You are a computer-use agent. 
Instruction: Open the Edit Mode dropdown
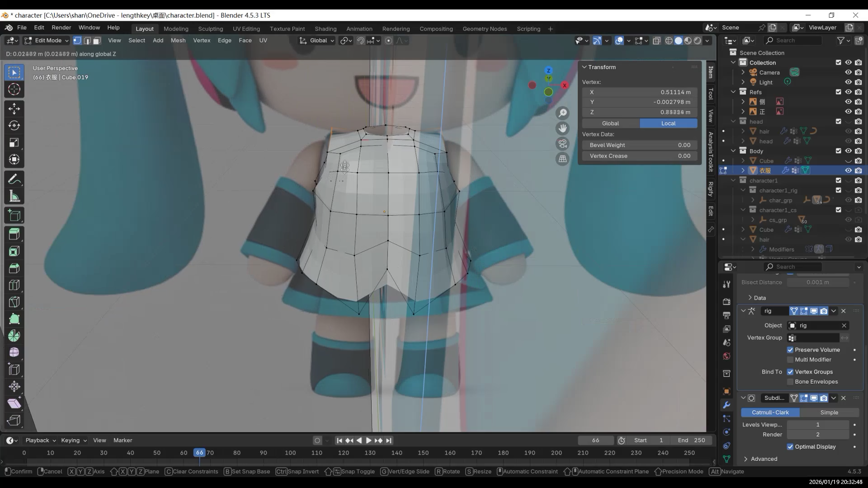pos(47,41)
